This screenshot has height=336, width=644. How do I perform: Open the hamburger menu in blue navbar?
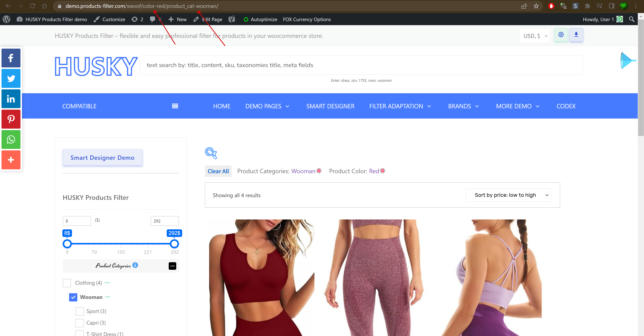(175, 106)
